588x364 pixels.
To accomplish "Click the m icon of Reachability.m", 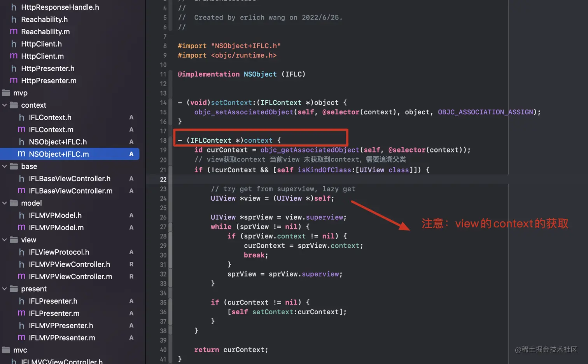I will tap(14, 31).
